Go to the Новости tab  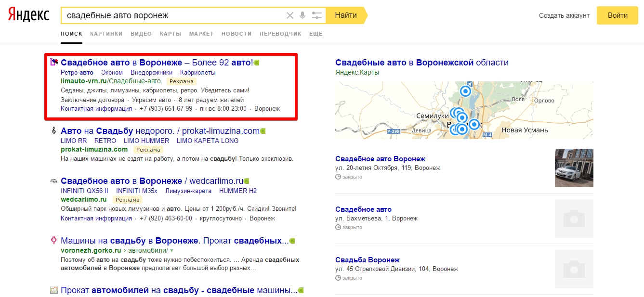tap(237, 34)
